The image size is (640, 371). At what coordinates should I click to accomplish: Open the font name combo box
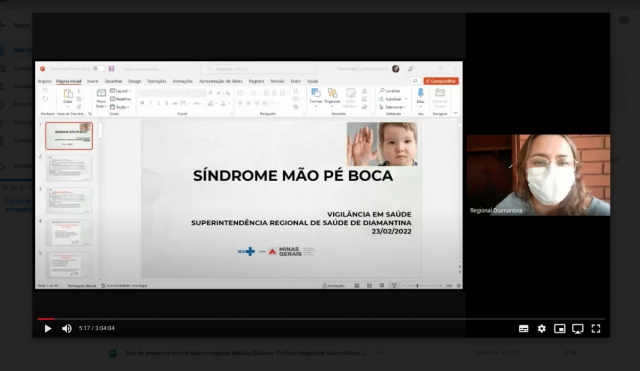(x=164, y=93)
